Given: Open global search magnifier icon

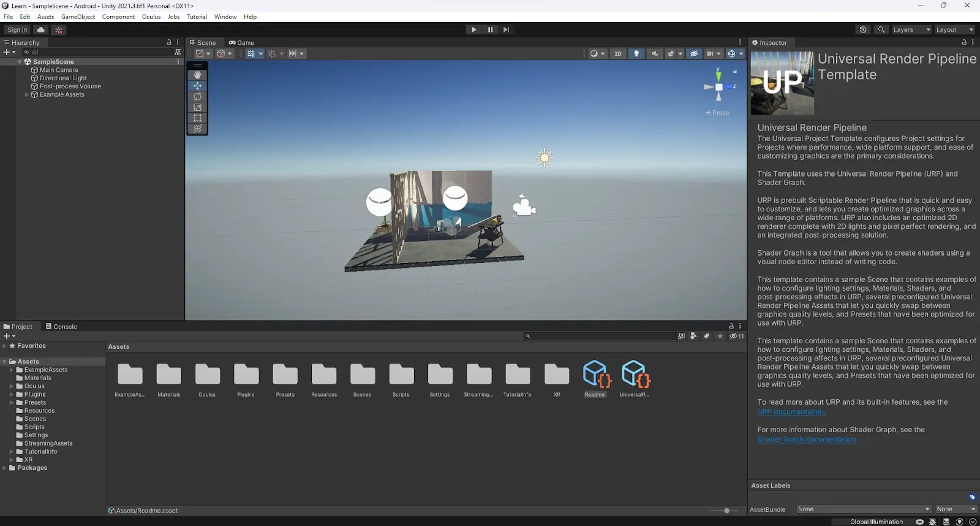Looking at the screenshot, I should (x=881, y=29).
